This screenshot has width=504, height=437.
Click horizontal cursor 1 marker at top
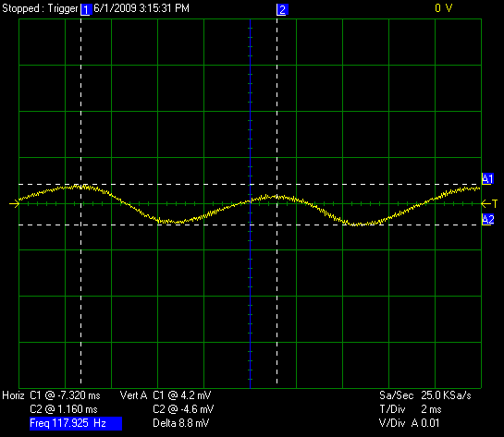point(86,10)
